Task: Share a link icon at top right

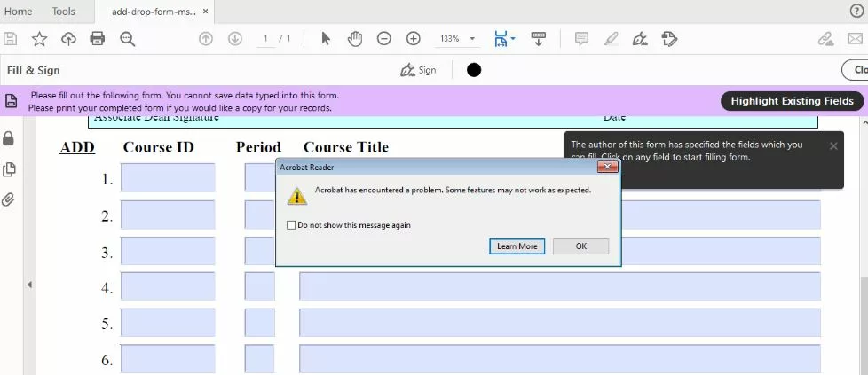Action: pos(826,39)
